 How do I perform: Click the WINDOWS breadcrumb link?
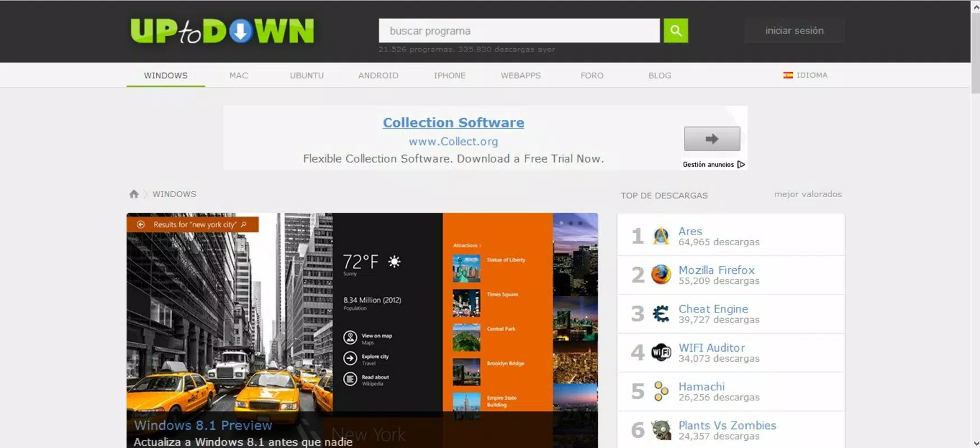tap(174, 194)
